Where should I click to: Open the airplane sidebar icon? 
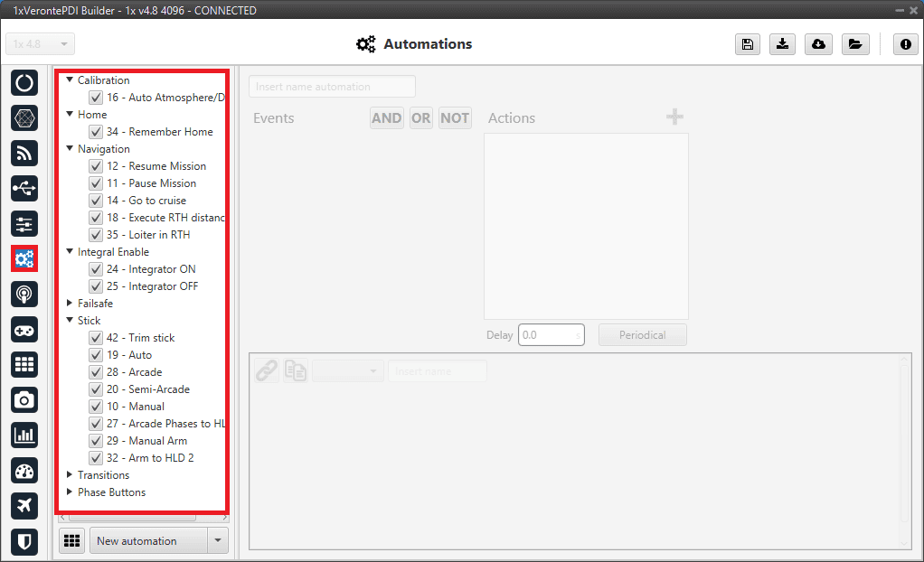pyautogui.click(x=24, y=505)
